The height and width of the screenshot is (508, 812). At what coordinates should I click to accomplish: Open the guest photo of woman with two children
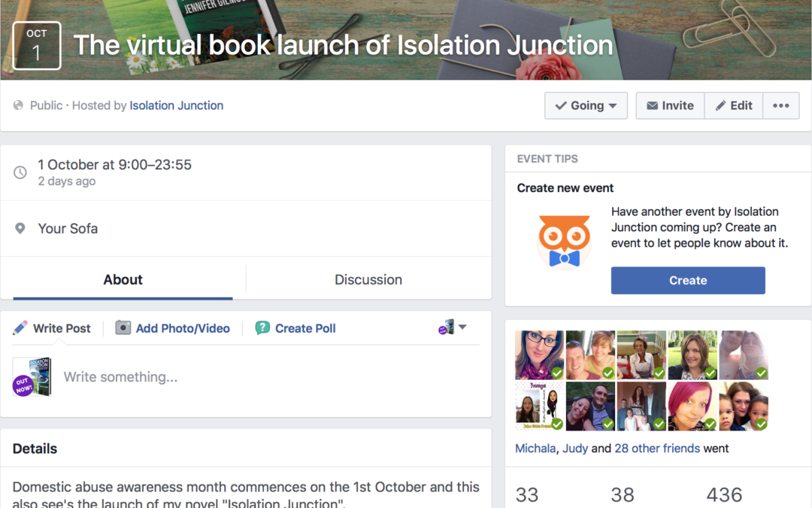(744, 406)
